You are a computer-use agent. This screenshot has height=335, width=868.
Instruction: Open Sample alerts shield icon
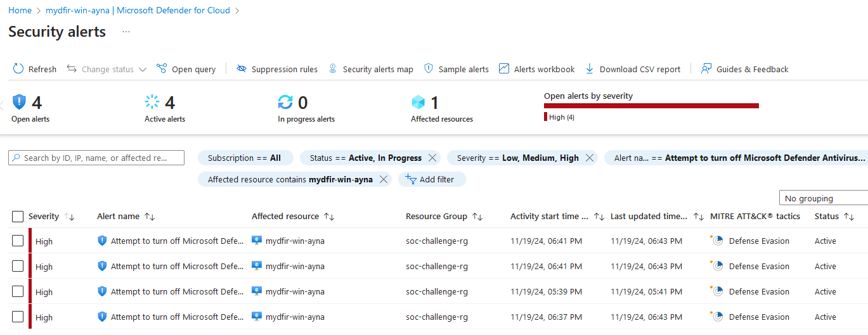[429, 69]
